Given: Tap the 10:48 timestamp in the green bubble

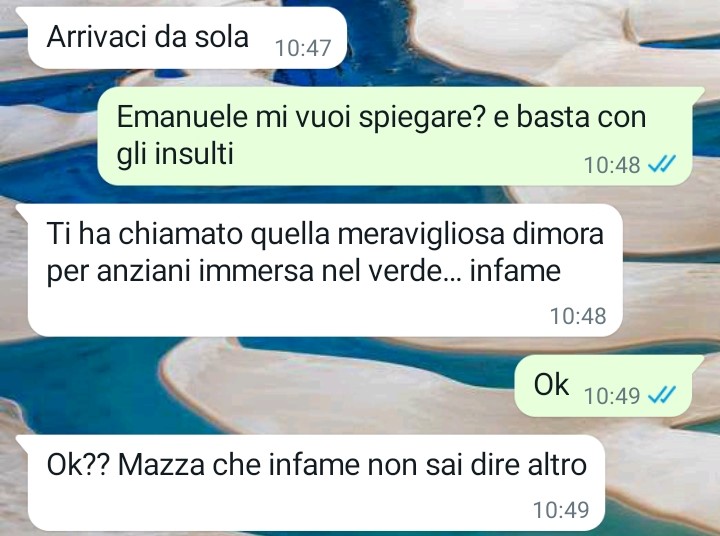Looking at the screenshot, I should click(x=612, y=165).
